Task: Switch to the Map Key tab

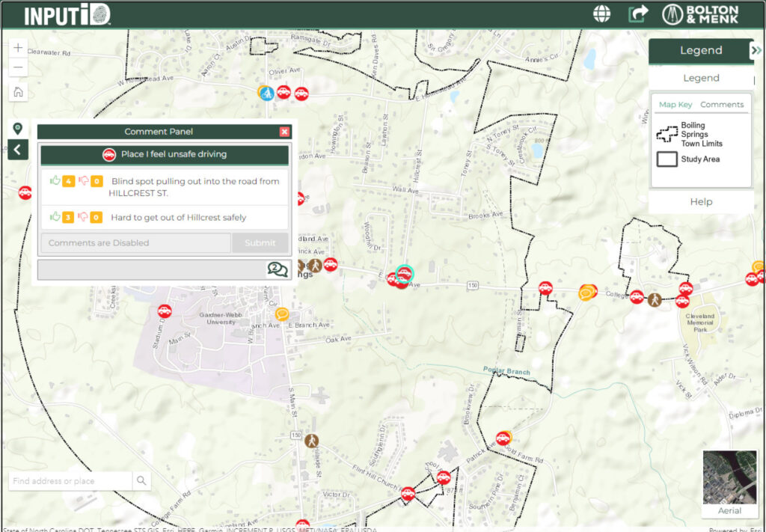Action: click(x=675, y=105)
